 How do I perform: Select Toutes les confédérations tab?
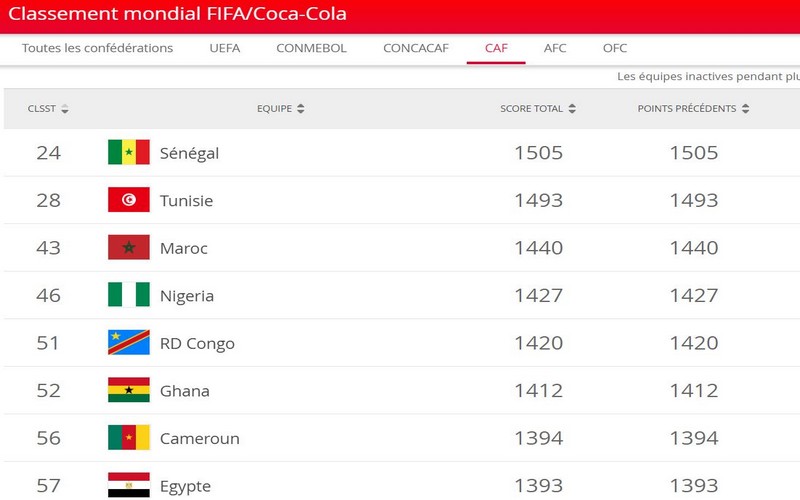97,48
